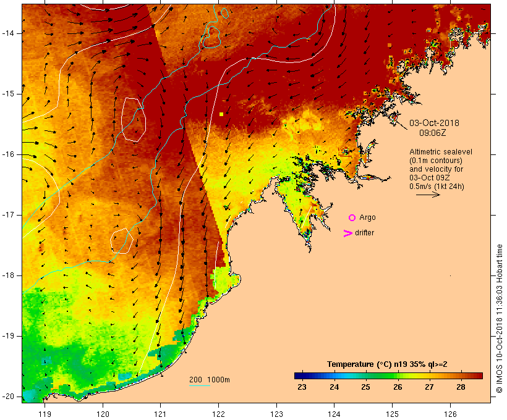Click the '0.5m/s (1kt 24h)' label

point(437,187)
